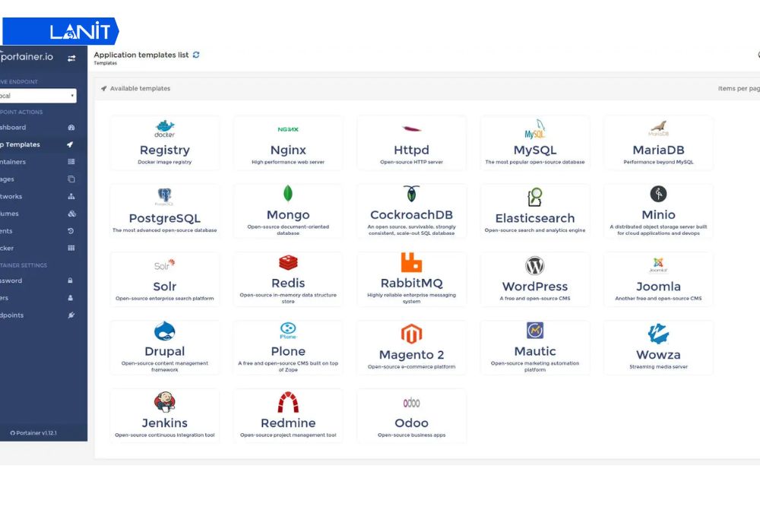Toggle the sidebar with arrows icon
The width and height of the screenshot is (760, 532).
coord(71,59)
